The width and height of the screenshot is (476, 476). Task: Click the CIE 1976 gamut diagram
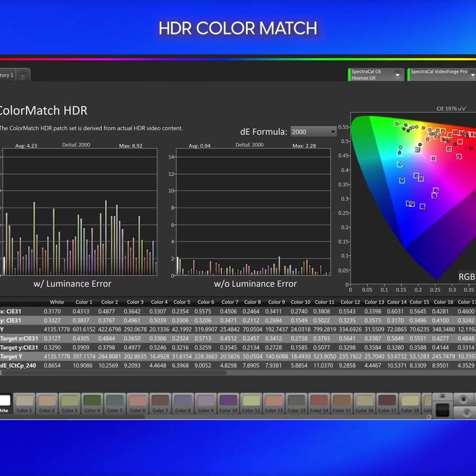(413, 197)
